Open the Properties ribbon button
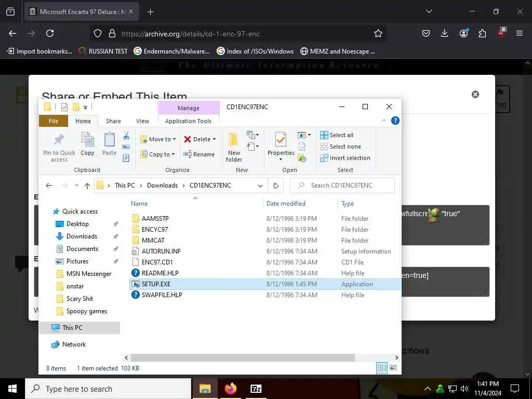Image resolution: width=532 pixels, height=399 pixels. tap(281, 147)
